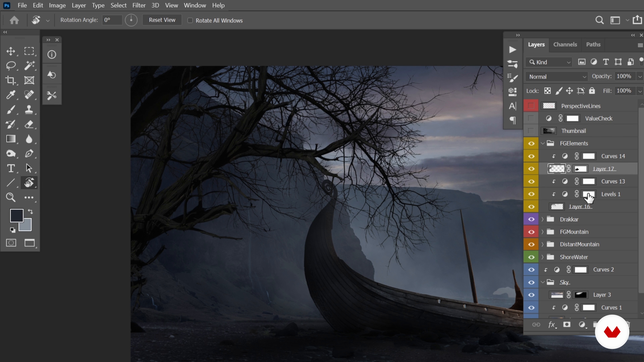Expand the FGMountain group
Viewport: 644px width, 362px height.
tap(543, 232)
